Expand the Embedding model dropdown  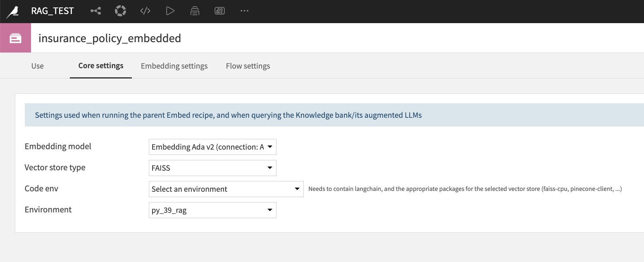[x=212, y=147]
